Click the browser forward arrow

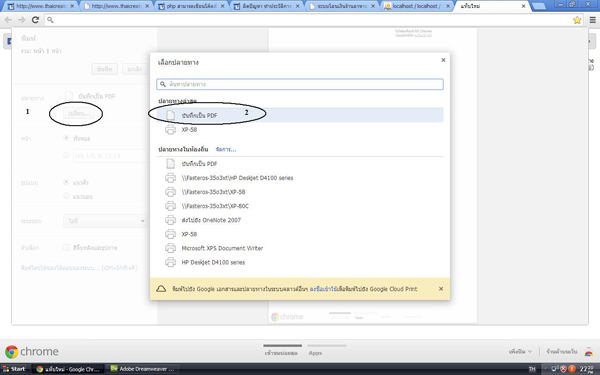click(21, 20)
